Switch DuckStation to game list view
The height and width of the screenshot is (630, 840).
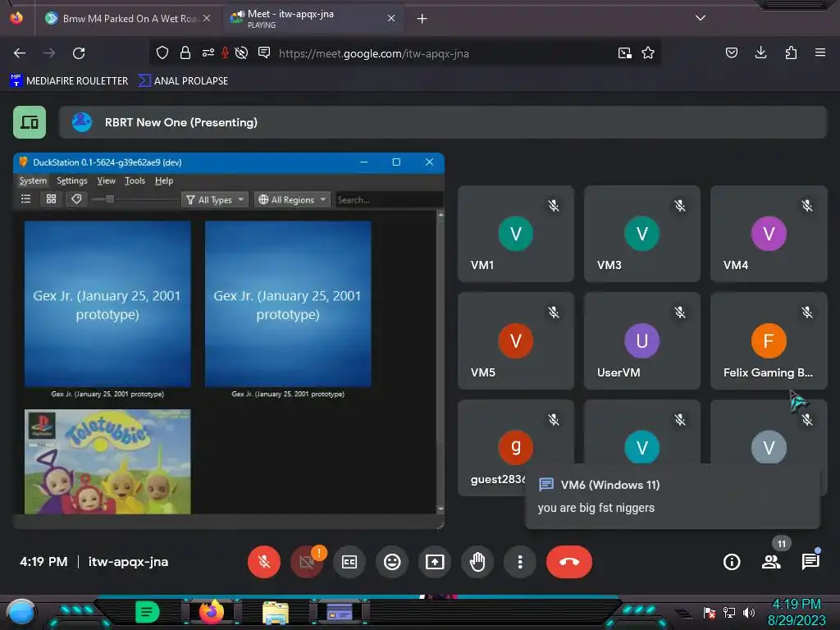[25, 199]
